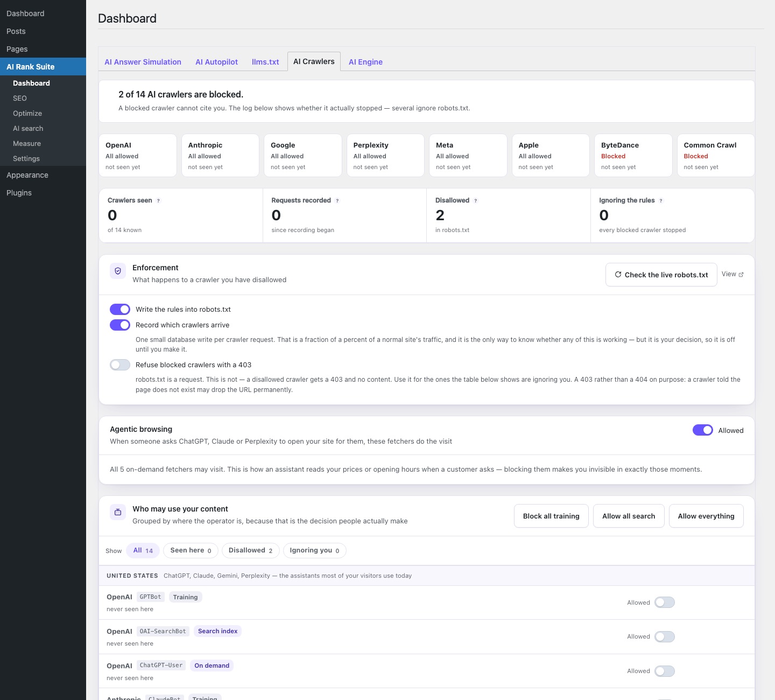Click the Google operator card

click(303, 155)
